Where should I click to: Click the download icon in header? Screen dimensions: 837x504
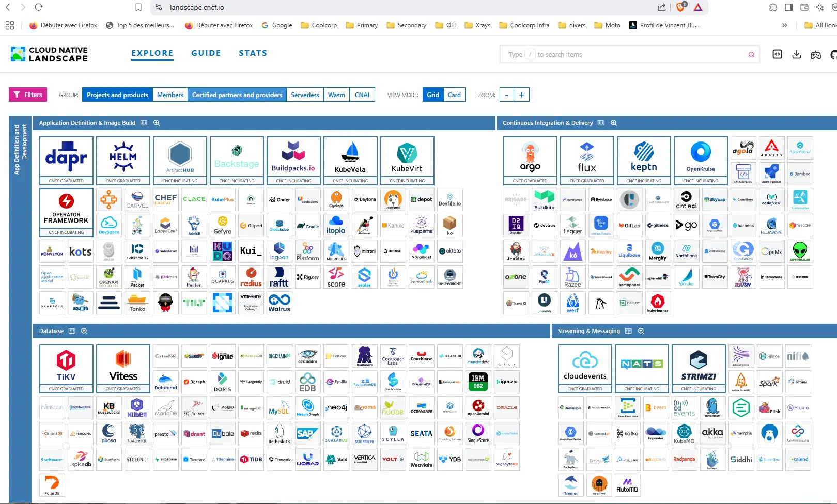coord(797,54)
